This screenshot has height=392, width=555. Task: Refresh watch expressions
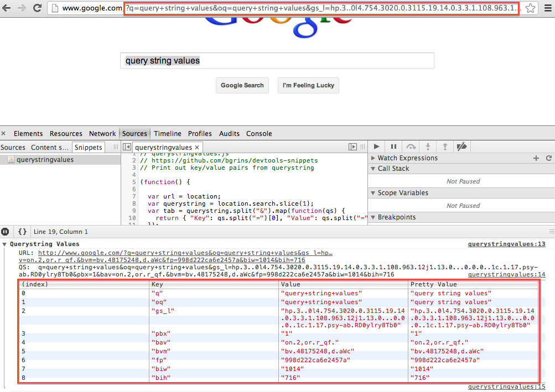548,158
